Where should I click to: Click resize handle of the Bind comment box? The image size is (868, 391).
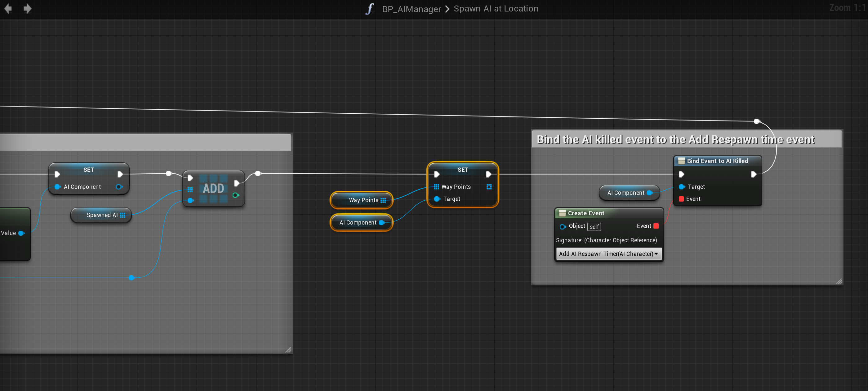tap(839, 281)
